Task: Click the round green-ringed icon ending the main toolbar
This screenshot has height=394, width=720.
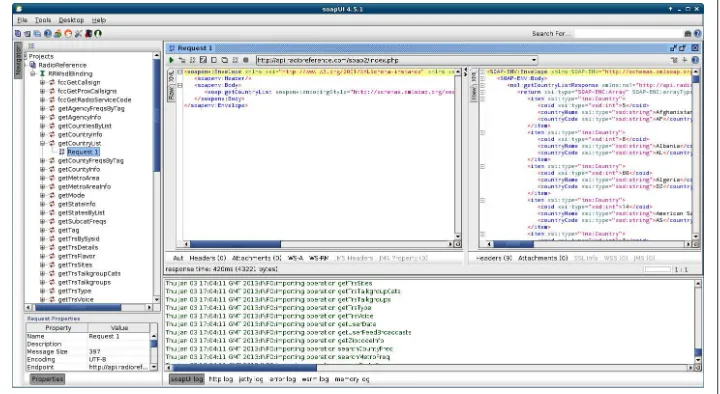Action: 98,34
